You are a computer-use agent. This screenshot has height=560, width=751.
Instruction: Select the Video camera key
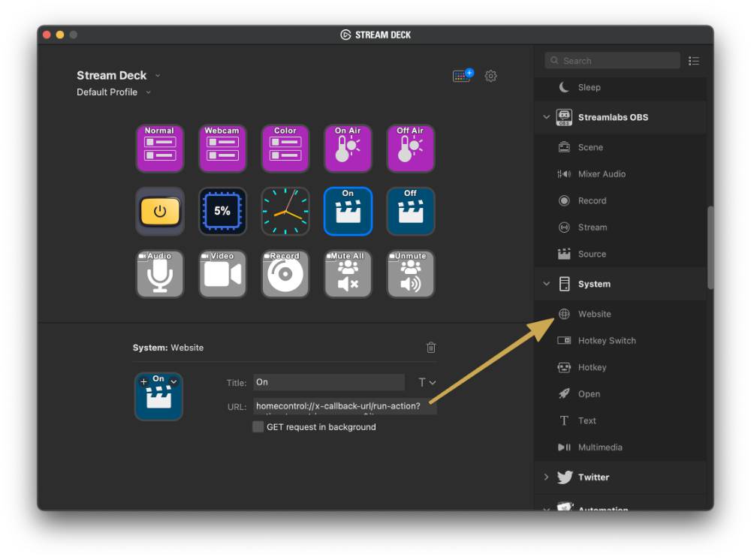click(222, 274)
